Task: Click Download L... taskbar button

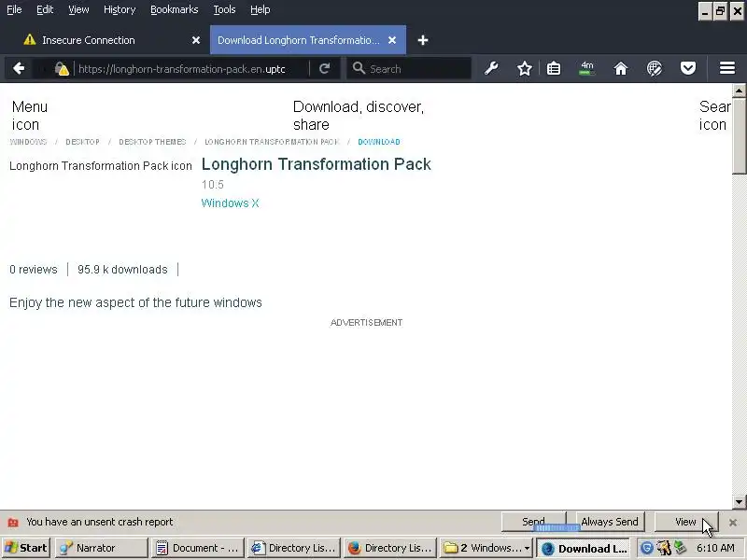Action: [x=583, y=549]
